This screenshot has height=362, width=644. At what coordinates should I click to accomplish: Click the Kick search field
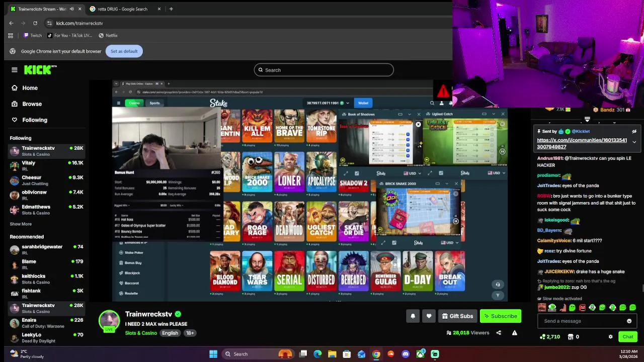point(324,70)
